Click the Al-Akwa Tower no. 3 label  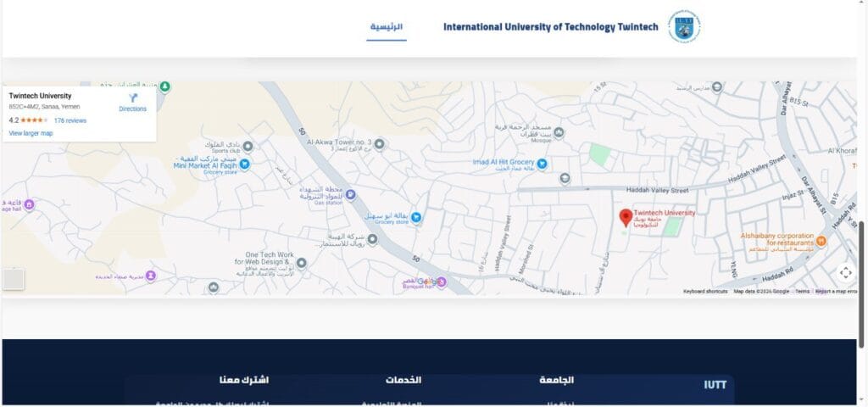tap(339, 142)
